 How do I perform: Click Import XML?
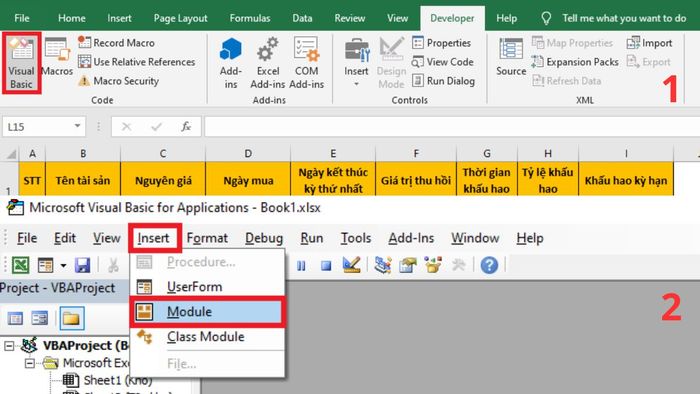[649, 43]
